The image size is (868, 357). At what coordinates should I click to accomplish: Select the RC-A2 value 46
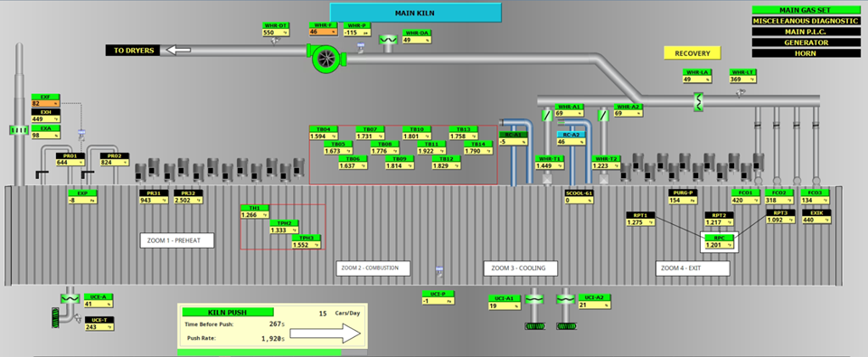[x=571, y=142]
